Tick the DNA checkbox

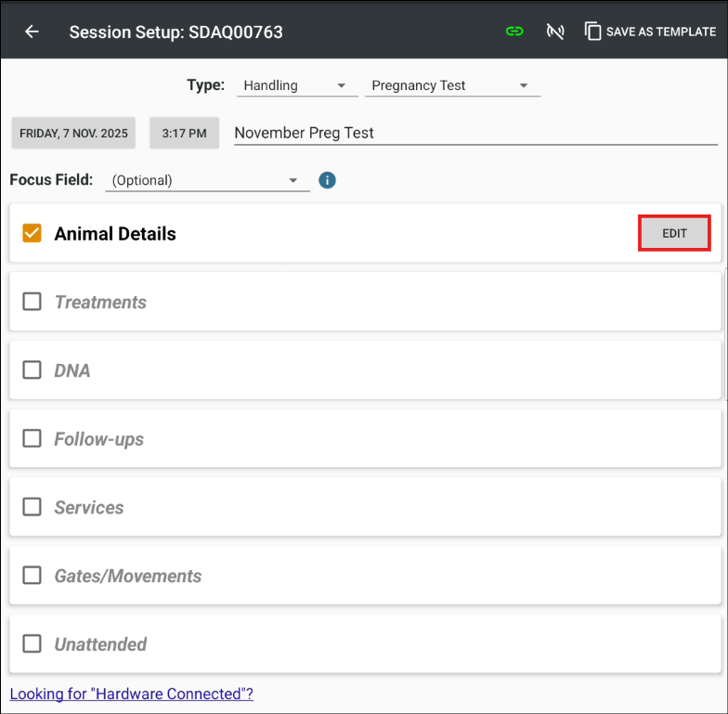click(x=32, y=370)
